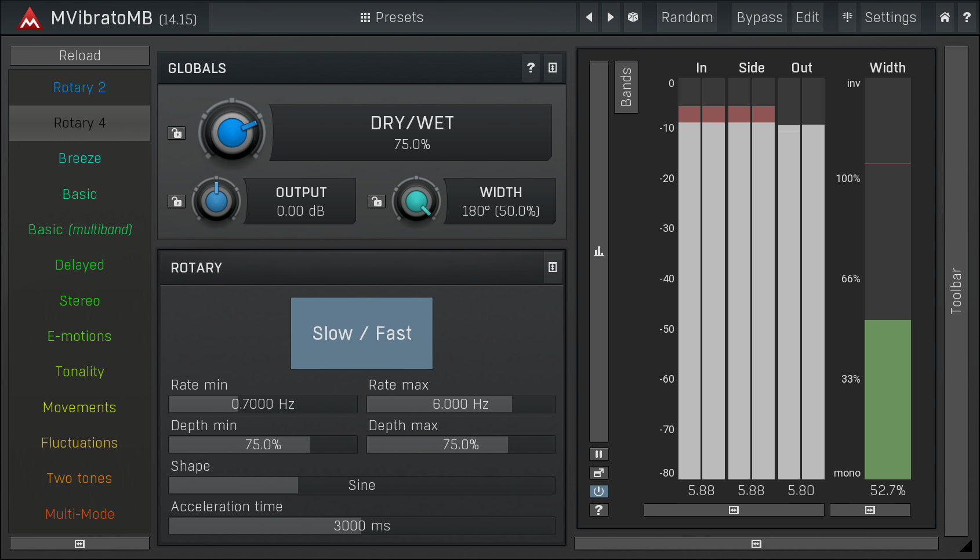Select the Breeze preset

79,158
